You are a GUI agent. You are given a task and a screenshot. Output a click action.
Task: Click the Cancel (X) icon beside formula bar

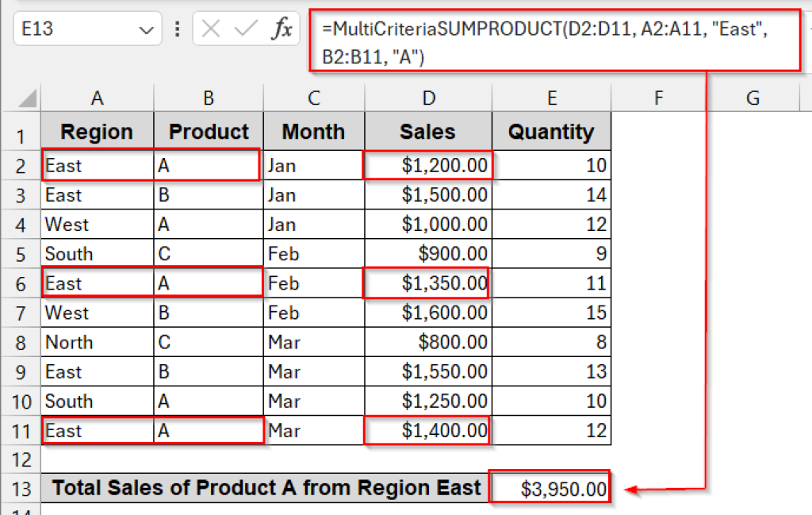(213, 28)
